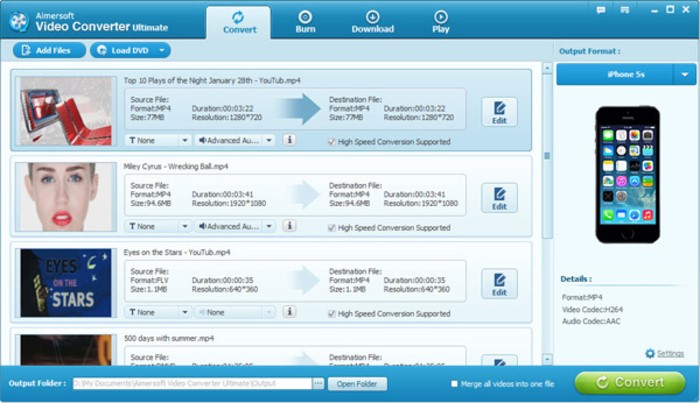This screenshot has width=700, height=403.
Task: Select the Miley Cyrus video thumbnail
Action: pyautogui.click(x=66, y=197)
